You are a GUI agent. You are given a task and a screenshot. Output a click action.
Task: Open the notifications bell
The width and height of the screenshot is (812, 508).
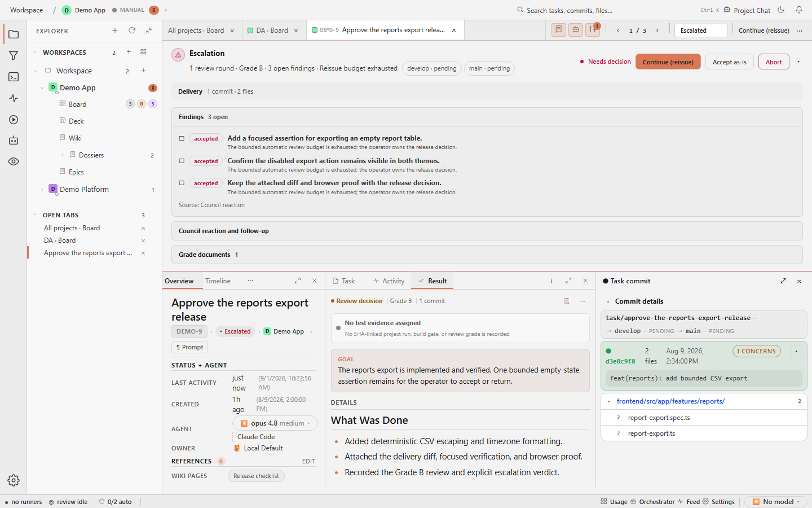(799, 10)
